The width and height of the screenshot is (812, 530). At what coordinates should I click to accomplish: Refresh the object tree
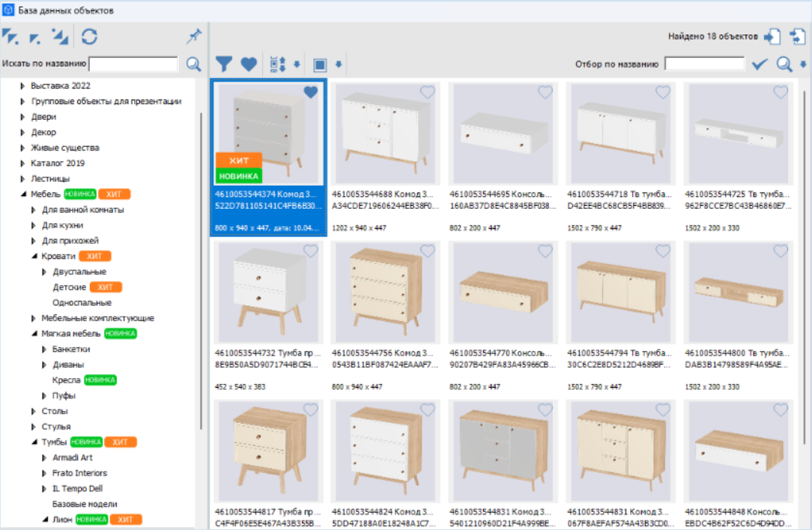point(89,36)
